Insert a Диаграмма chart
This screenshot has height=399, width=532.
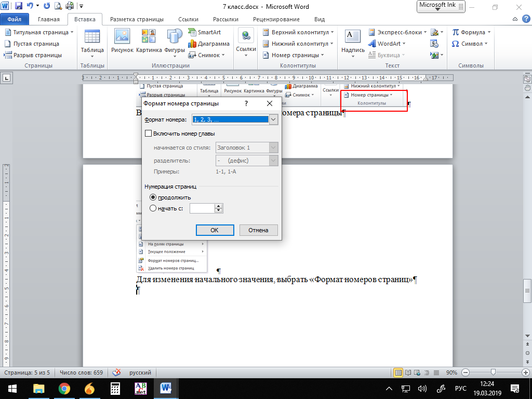(x=209, y=44)
